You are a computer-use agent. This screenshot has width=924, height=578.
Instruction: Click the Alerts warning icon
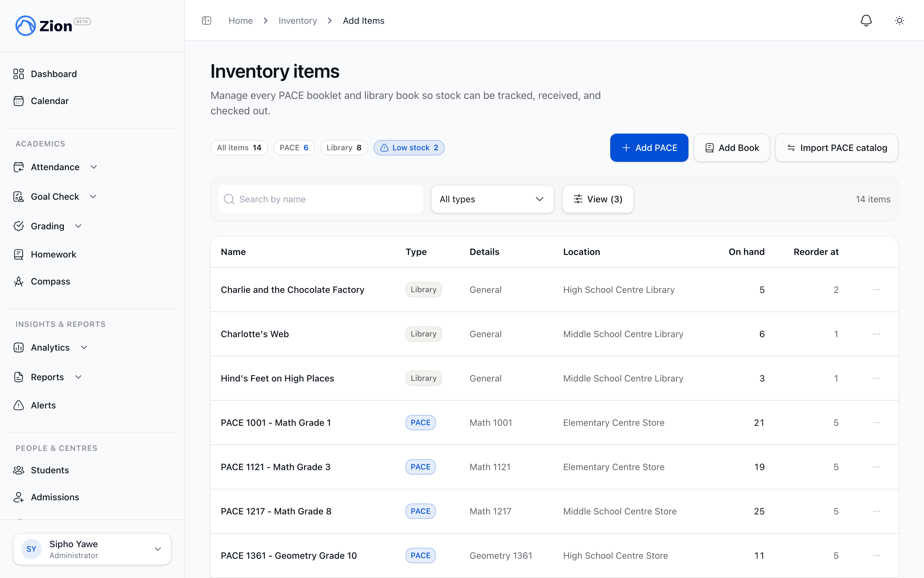pos(19,405)
